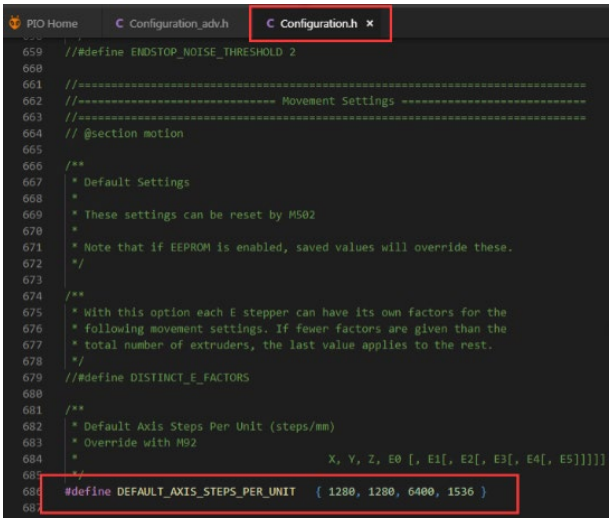Click the "Movement Settings" header comment
Screen dimensions: 611x521
[x=338, y=101]
